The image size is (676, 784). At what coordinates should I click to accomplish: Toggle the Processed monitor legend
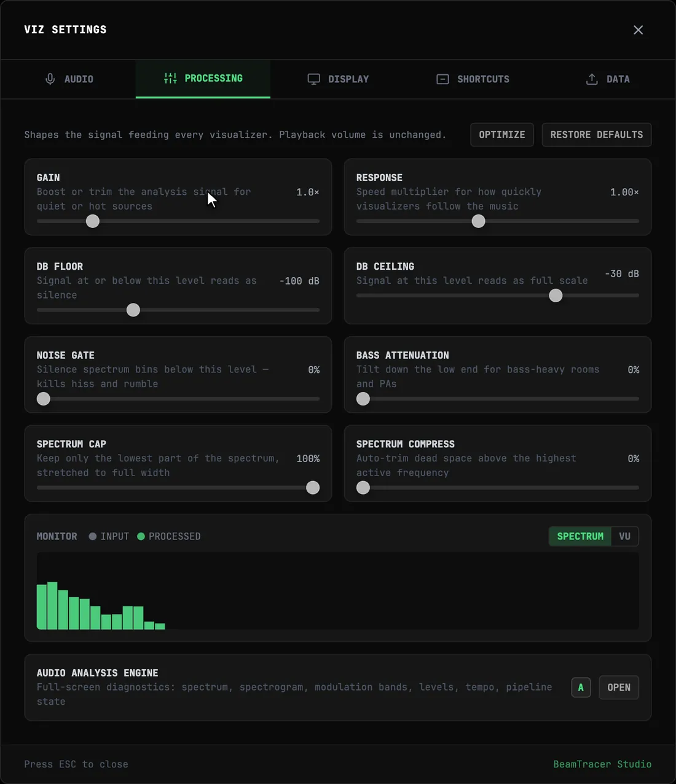point(169,536)
